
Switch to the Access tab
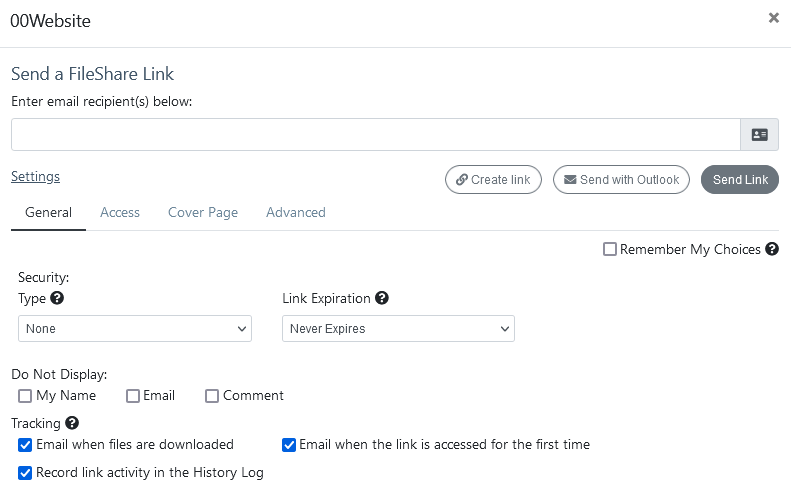[x=120, y=212]
